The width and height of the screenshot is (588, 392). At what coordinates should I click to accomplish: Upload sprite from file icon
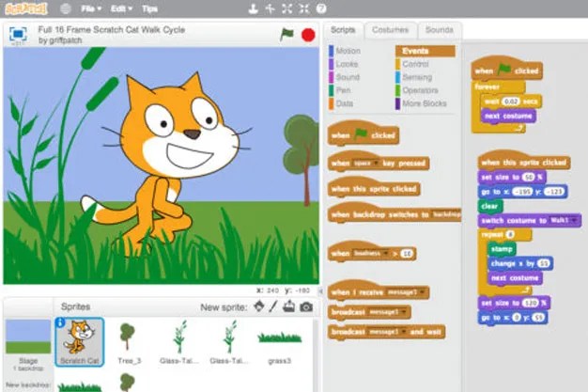(288, 306)
